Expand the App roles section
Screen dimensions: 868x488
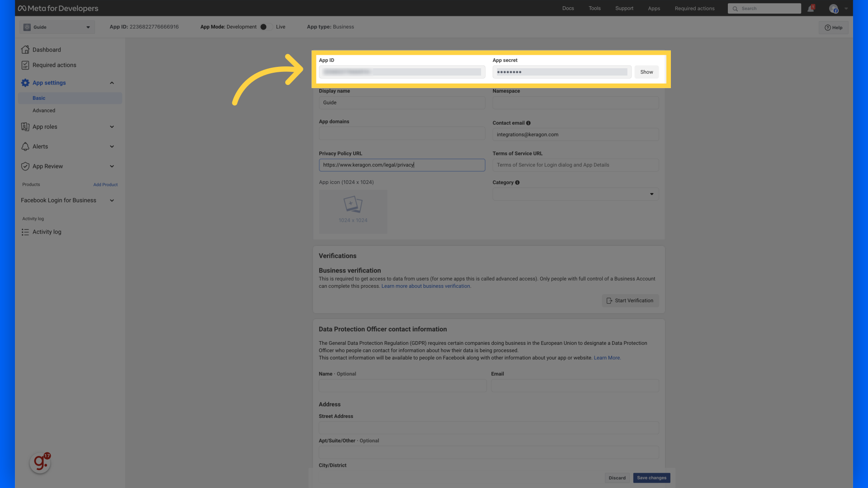pyautogui.click(x=112, y=127)
